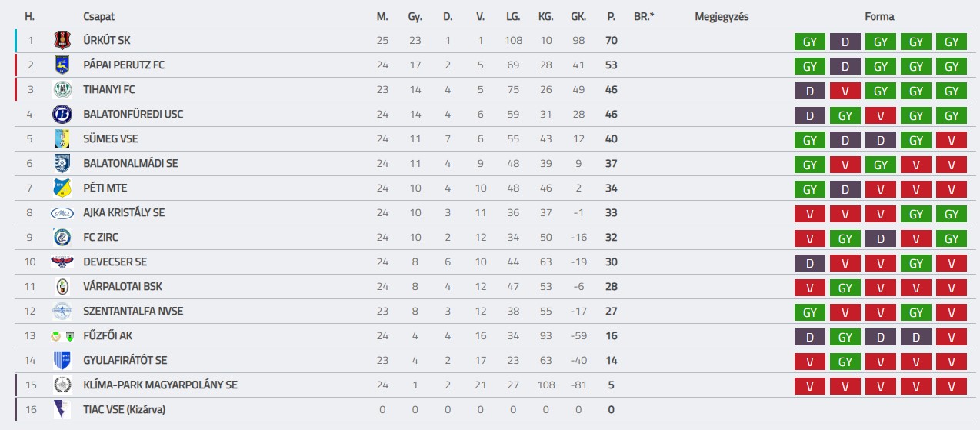Viewport: 980px width, 430px height.
Task: Open Klíma-Park Magyarpolány SE team link
Action: (160, 385)
